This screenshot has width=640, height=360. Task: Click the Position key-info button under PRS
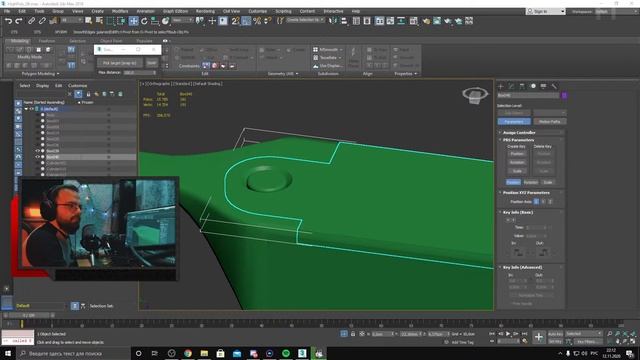513,182
